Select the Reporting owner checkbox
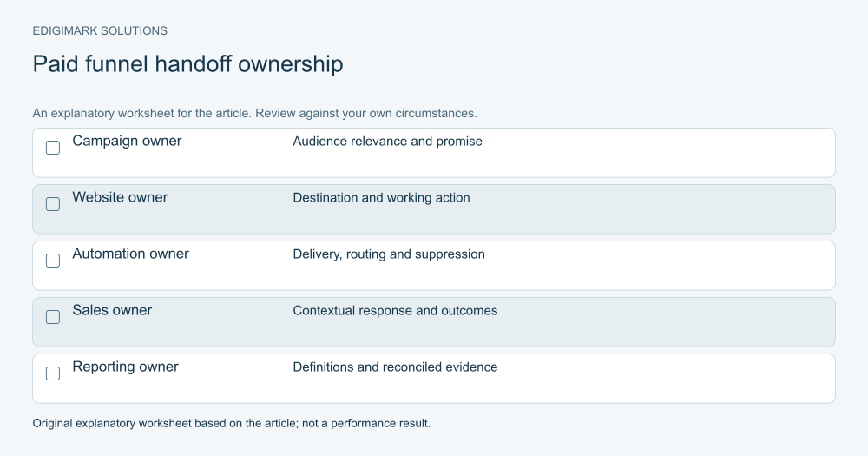The width and height of the screenshot is (868, 456). pyautogui.click(x=53, y=373)
